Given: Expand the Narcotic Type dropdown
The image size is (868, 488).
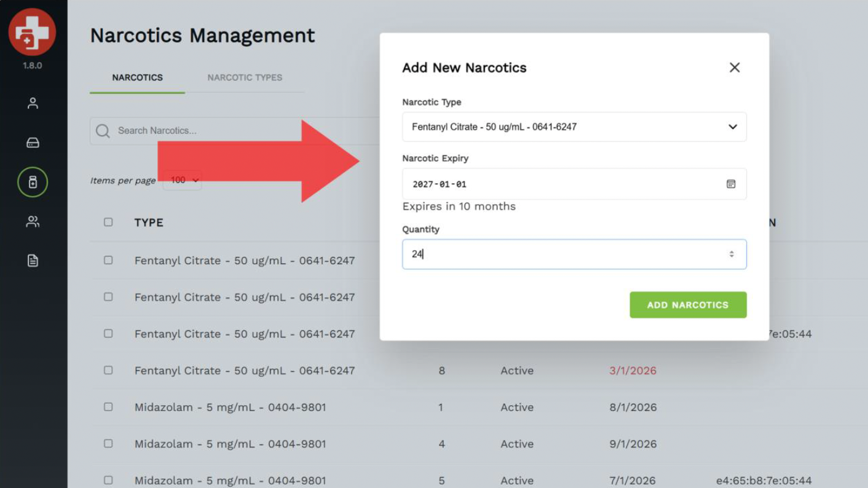Looking at the screenshot, I should (x=732, y=127).
